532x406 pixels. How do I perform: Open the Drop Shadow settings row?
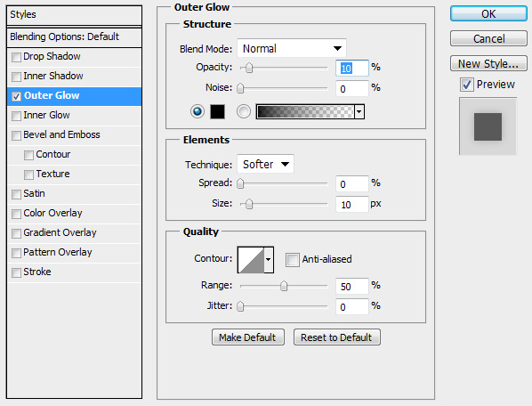[x=74, y=57]
